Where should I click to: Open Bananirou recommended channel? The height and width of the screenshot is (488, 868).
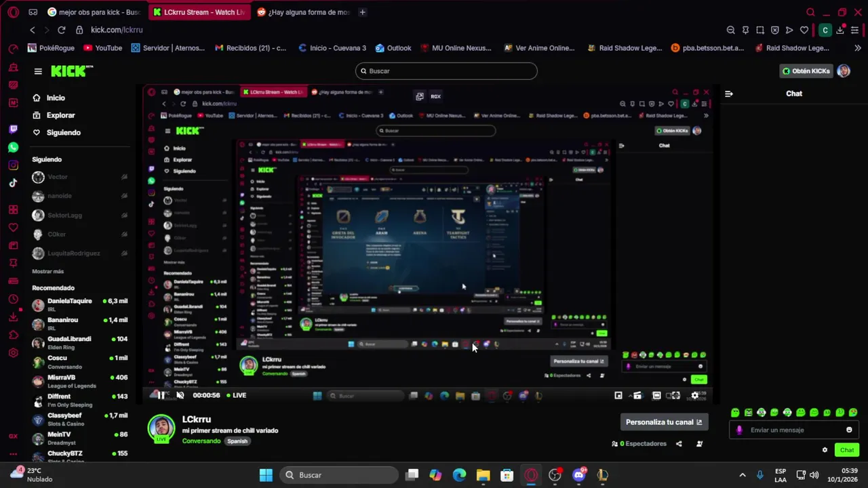point(79,323)
